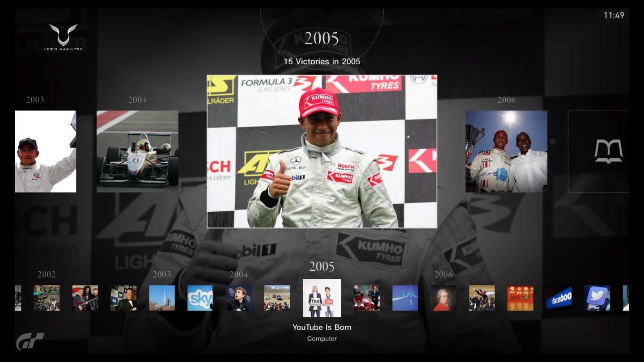Click the Twitter bird logo thumbnail

coord(597,298)
